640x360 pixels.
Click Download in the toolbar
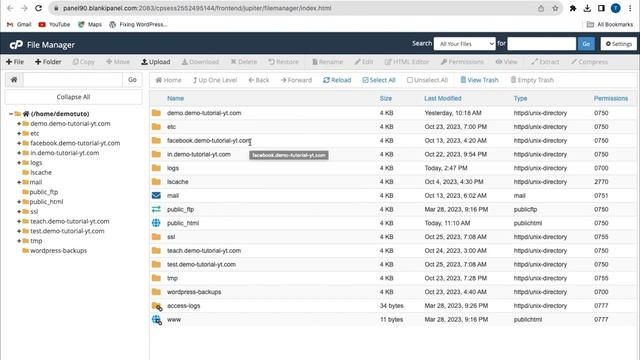(200, 62)
